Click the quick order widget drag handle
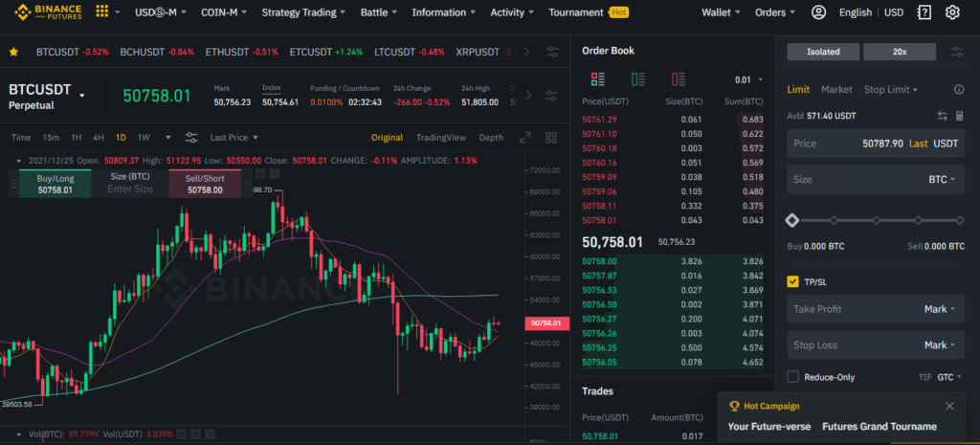 click(x=12, y=184)
